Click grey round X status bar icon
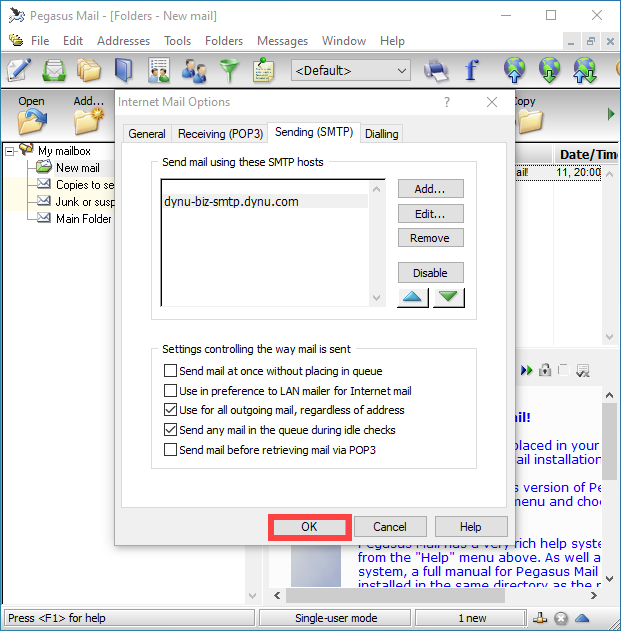The height and width of the screenshot is (631, 621). coord(561,618)
